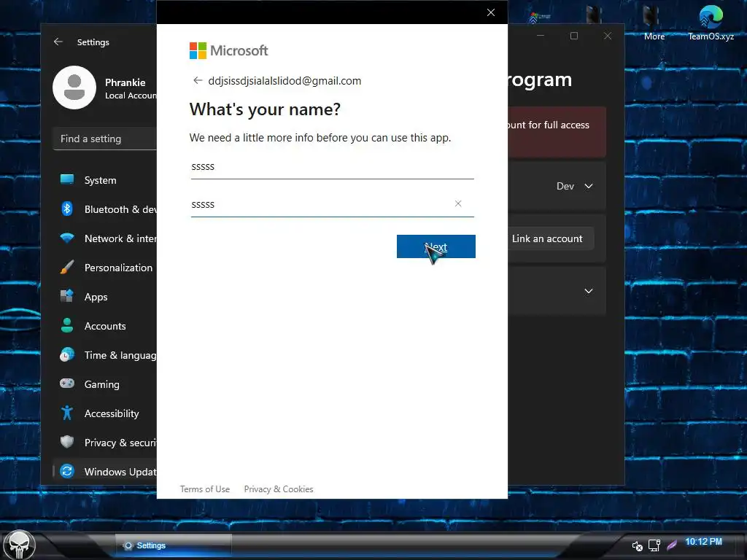Viewport: 747px width, 560px height.
Task: Click the Microsoft logo in dialog
Action: pyautogui.click(x=228, y=50)
